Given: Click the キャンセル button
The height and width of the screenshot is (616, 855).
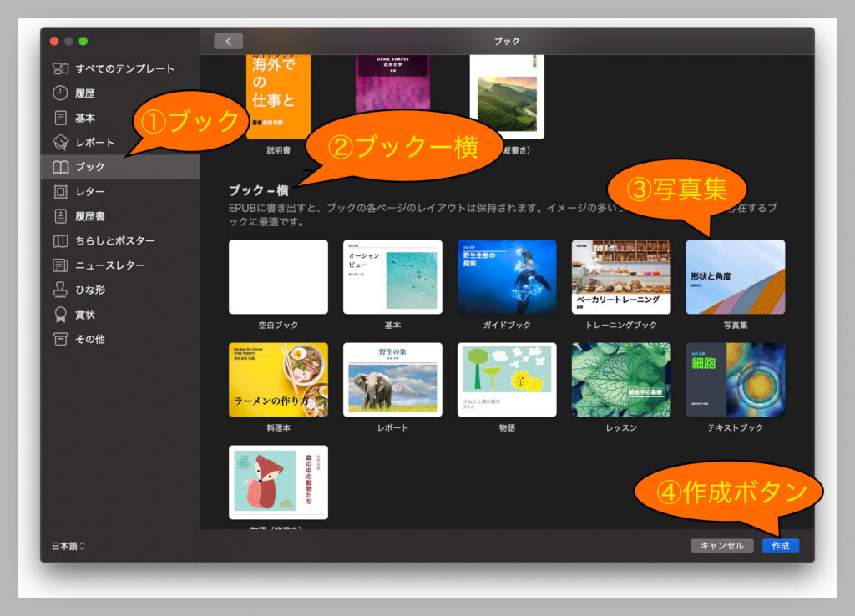Looking at the screenshot, I should point(722,546).
